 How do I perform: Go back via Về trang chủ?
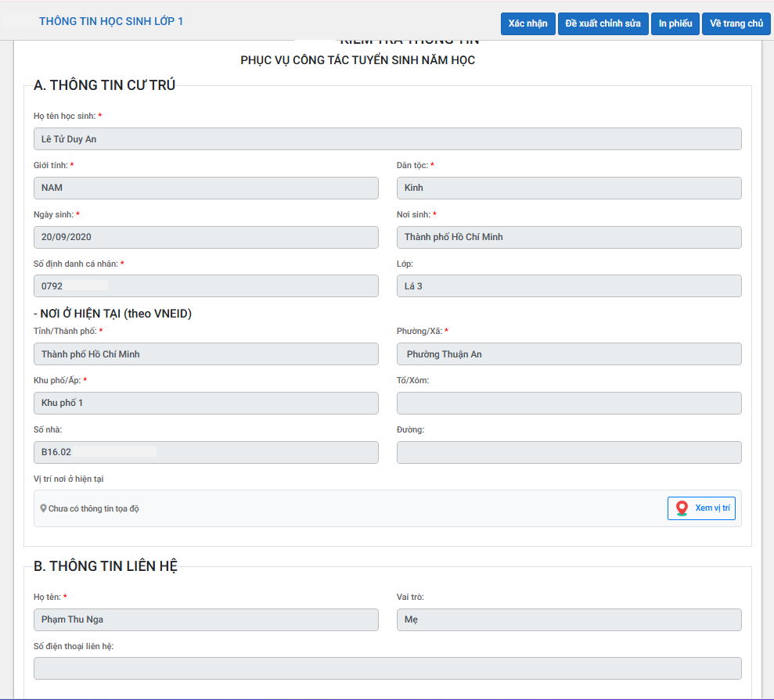click(x=736, y=23)
